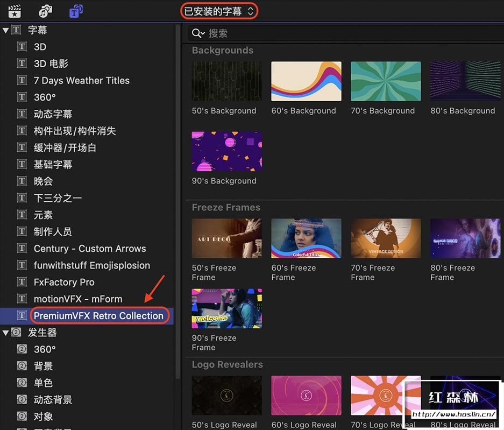
Task: Click the title icon beside 3D
Action: [22, 47]
